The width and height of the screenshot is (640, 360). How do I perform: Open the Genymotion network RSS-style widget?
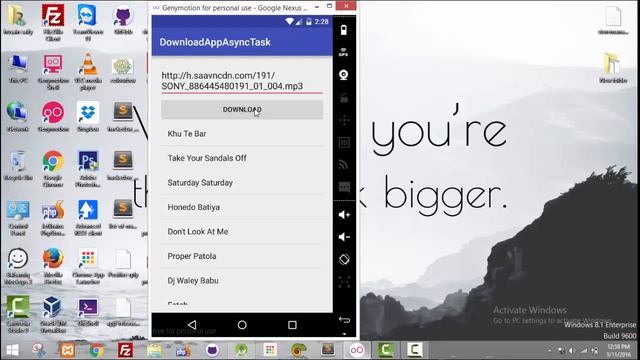point(344,164)
